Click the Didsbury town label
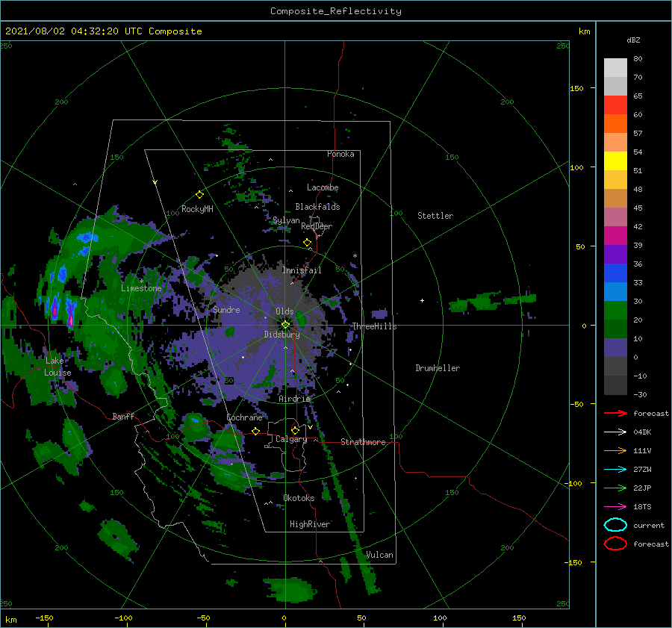This screenshot has width=672, height=628. [x=282, y=335]
